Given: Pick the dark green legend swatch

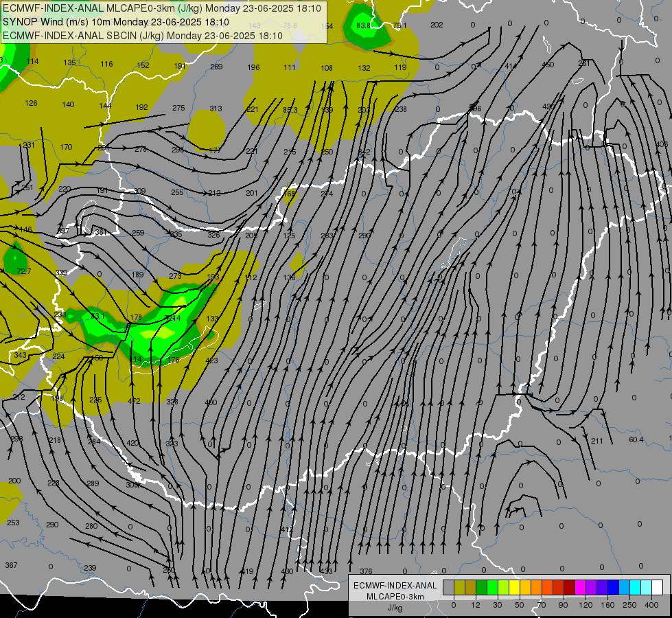Looking at the screenshot, I should (482, 587).
